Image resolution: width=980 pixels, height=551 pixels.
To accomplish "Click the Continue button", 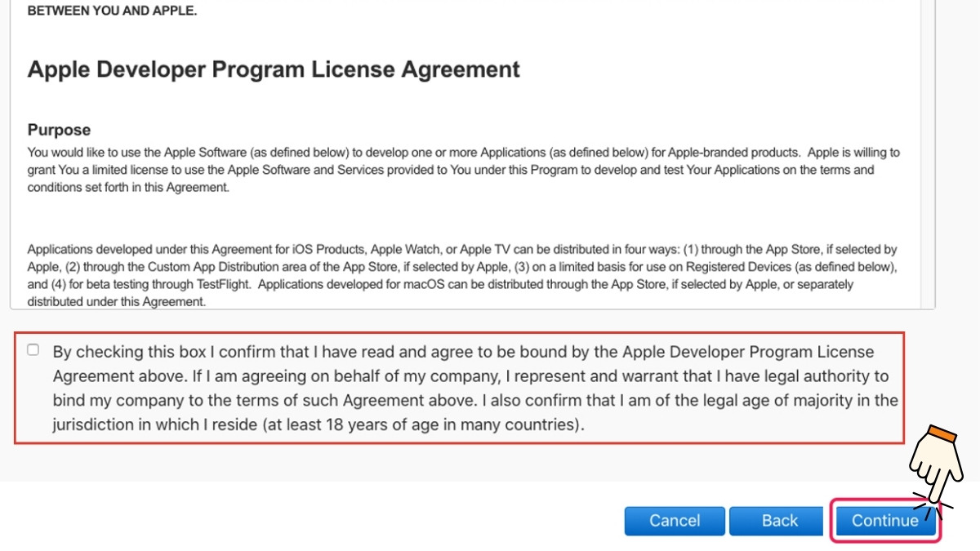I will coord(884,521).
